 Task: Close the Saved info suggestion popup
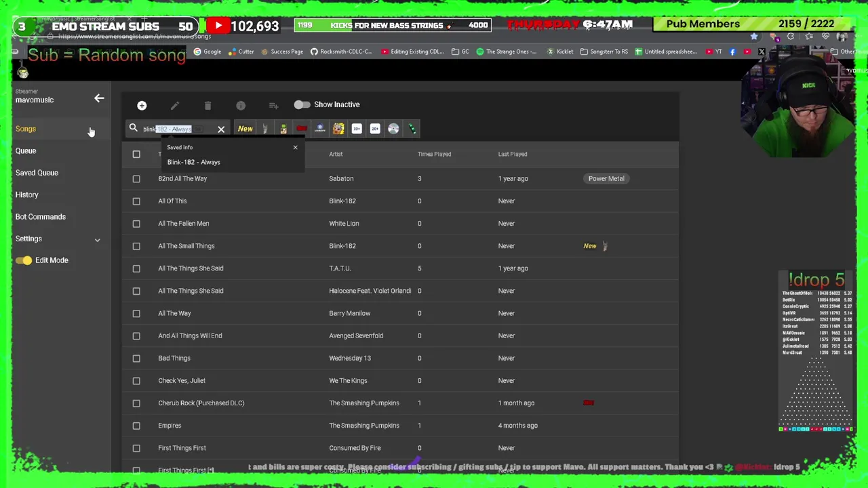pyautogui.click(x=295, y=147)
